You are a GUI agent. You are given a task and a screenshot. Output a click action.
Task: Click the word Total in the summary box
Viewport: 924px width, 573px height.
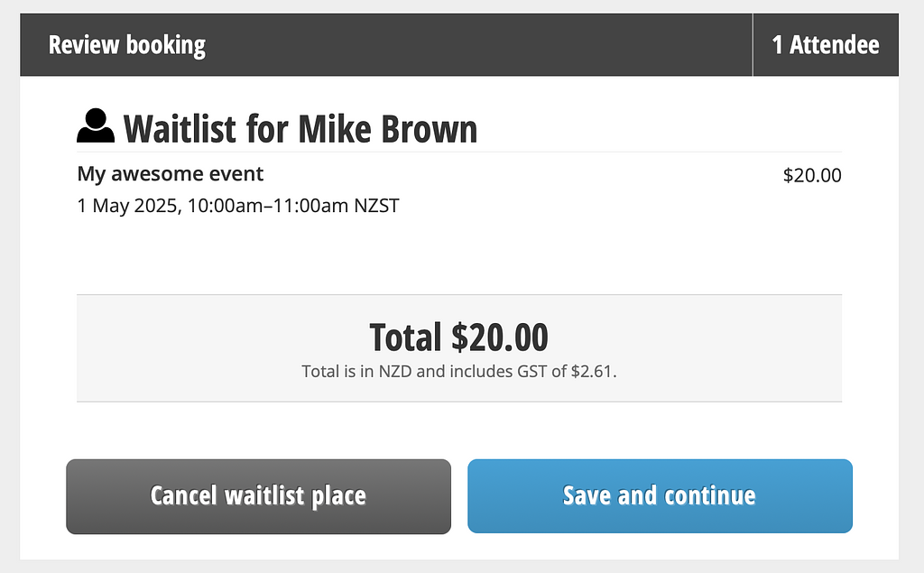coord(405,337)
